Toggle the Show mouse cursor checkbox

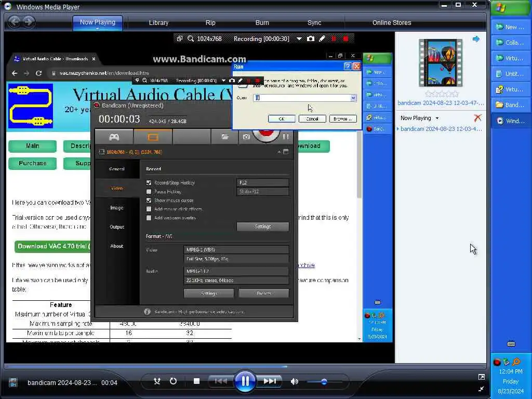point(149,200)
